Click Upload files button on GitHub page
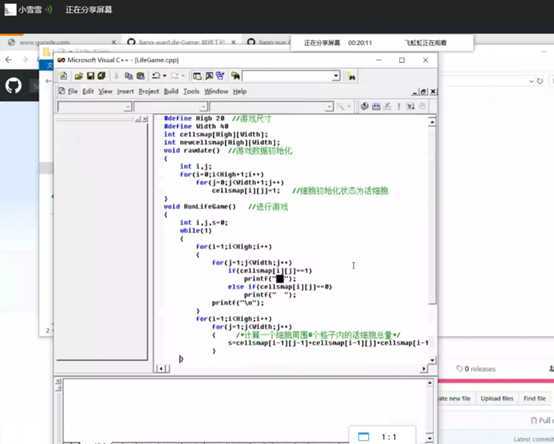This screenshot has width=554, height=444. click(497, 398)
